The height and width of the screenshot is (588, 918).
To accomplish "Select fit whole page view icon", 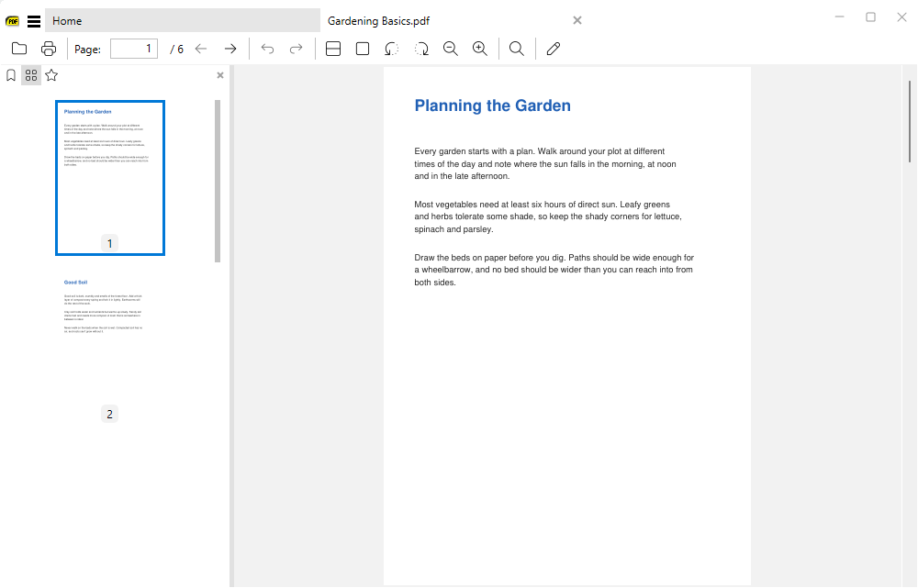I will (363, 49).
